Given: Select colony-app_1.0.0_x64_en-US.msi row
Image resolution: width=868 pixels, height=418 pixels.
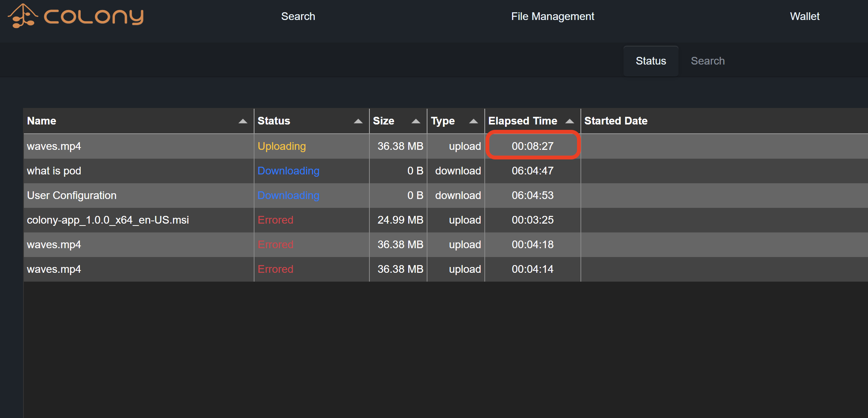Looking at the screenshot, I should pyautogui.click(x=108, y=220).
